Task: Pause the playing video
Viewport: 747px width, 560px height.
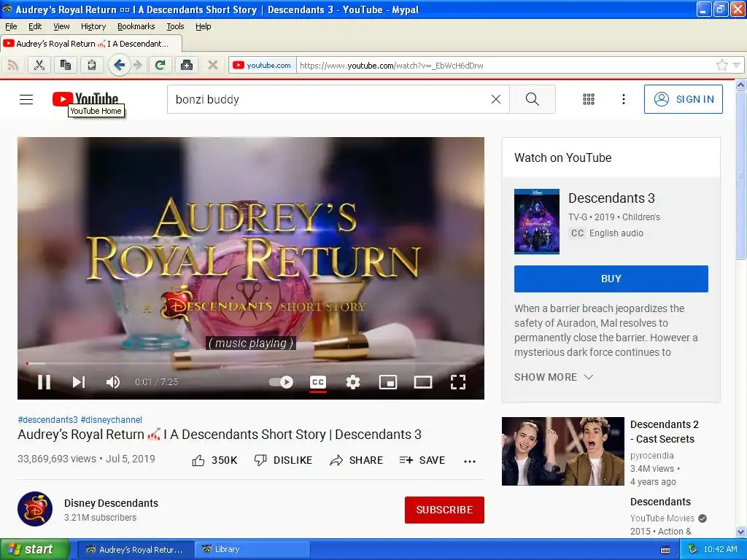Action: pos(44,382)
